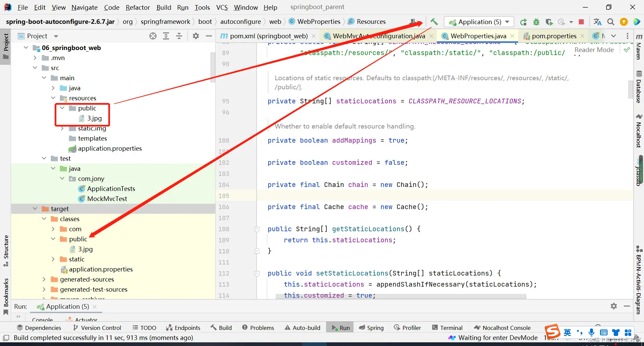Open Project panel settings gear
This screenshot has height=346, width=644.
coord(196,36)
